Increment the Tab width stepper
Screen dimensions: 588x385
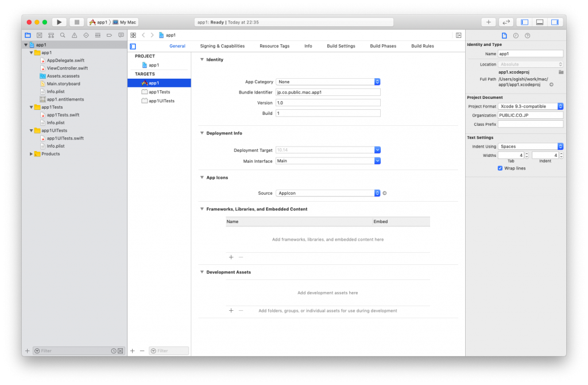(527, 154)
